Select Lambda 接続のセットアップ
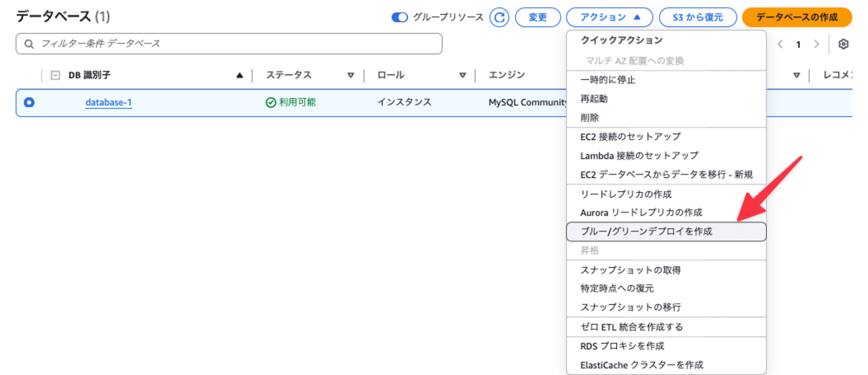This screenshot has width=868, height=375. [x=666, y=156]
